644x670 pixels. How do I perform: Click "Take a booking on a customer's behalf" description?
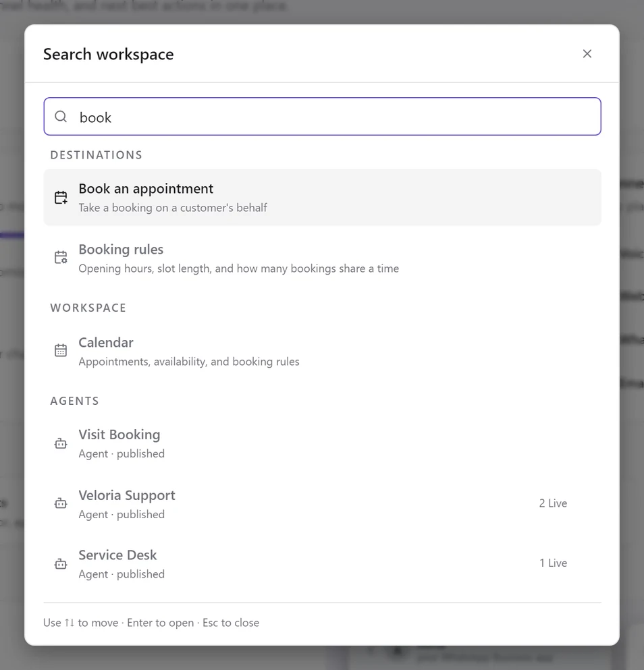pos(173,208)
